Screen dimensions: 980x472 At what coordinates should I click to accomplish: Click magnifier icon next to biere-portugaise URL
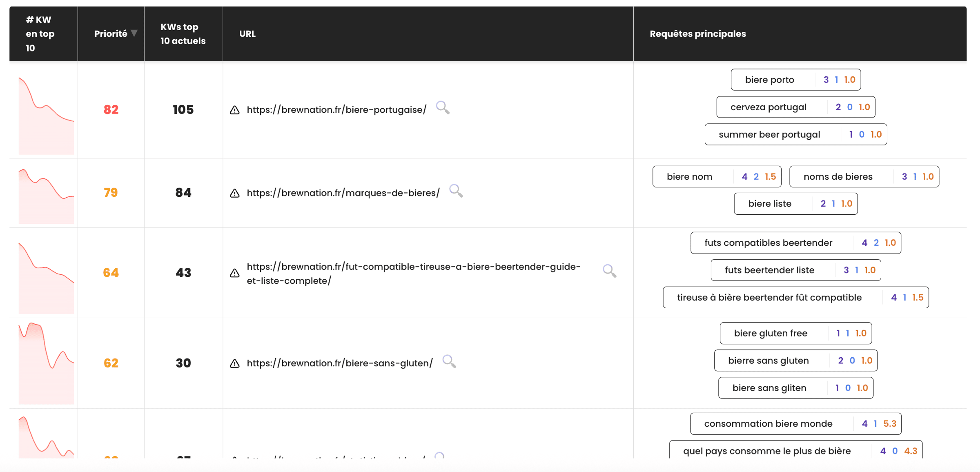[x=443, y=108]
